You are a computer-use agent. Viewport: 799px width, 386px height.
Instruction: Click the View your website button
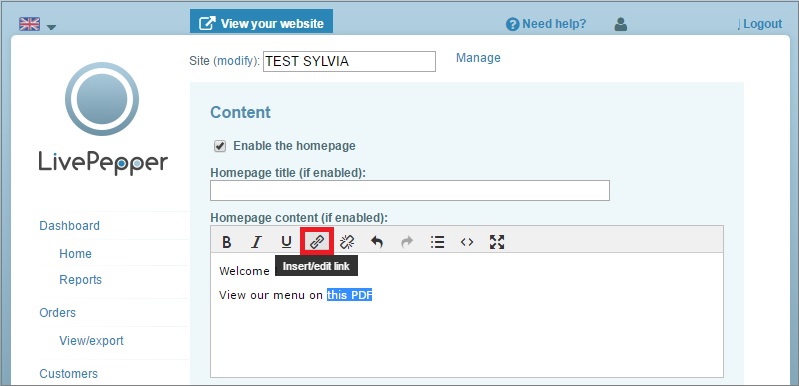[261, 23]
